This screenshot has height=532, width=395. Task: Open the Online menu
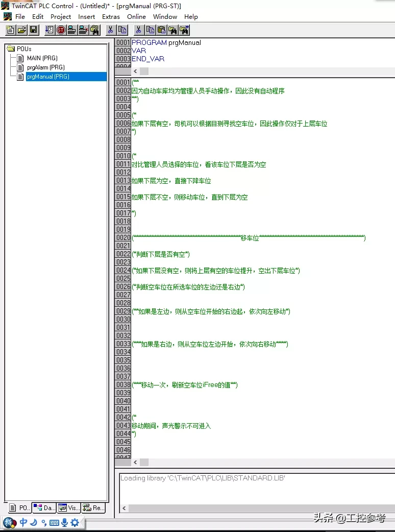coord(136,17)
